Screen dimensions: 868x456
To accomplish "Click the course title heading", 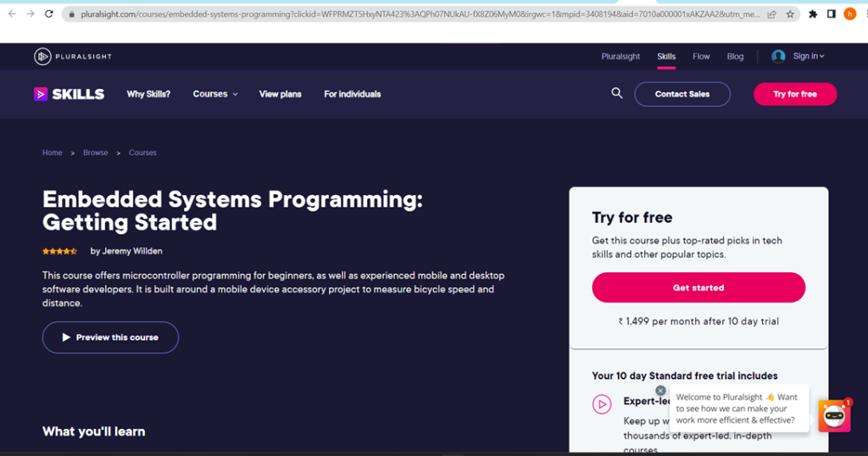I will (x=232, y=211).
